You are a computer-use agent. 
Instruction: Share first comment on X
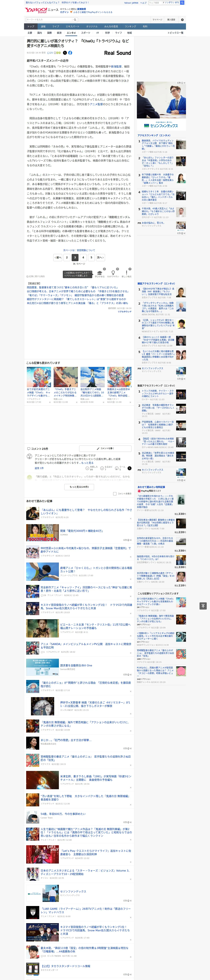129,468
